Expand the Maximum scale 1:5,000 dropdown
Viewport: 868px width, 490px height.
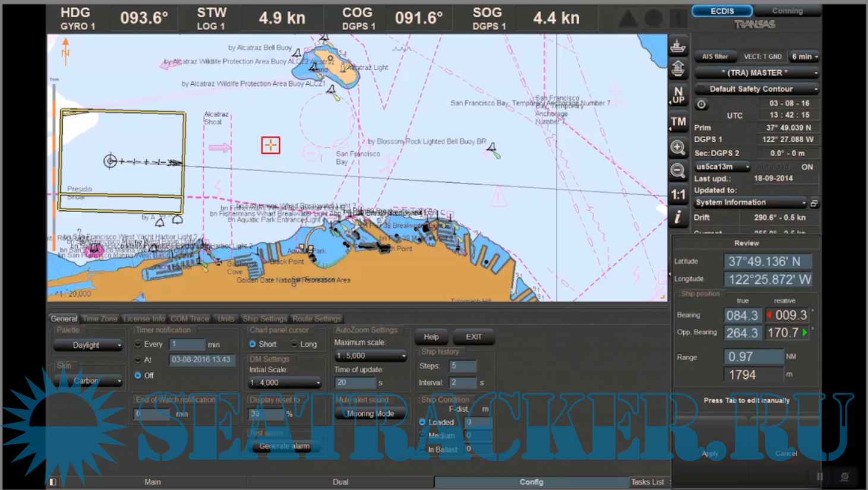370,356
